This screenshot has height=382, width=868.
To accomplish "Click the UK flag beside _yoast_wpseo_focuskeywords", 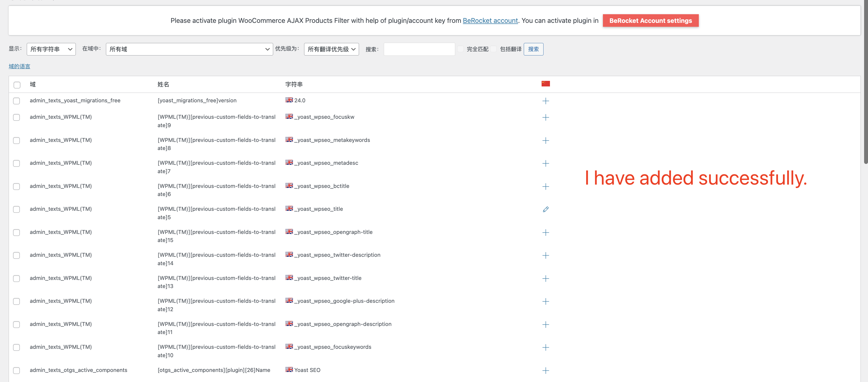I will point(289,346).
